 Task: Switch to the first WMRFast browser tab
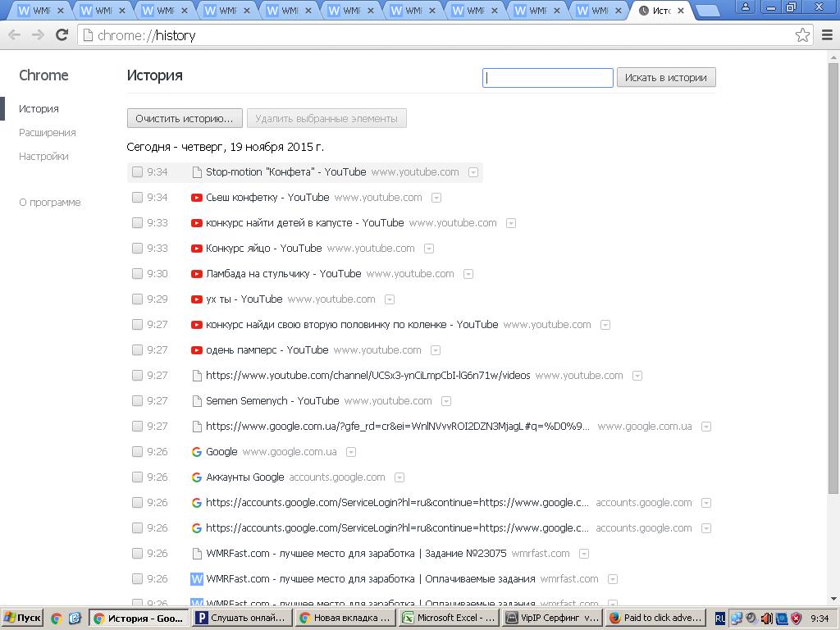(40, 11)
